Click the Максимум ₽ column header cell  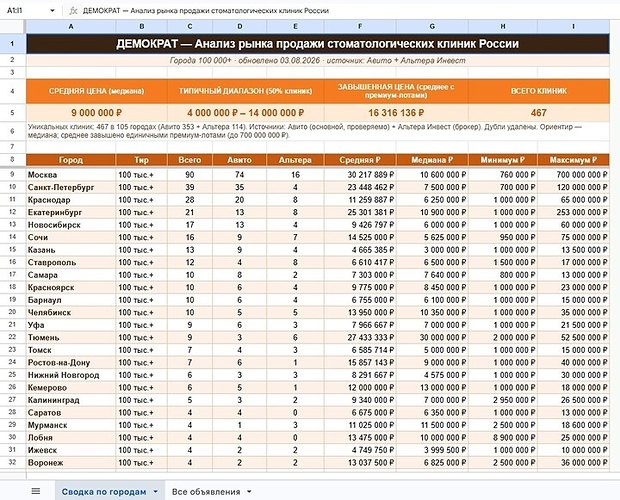click(573, 160)
